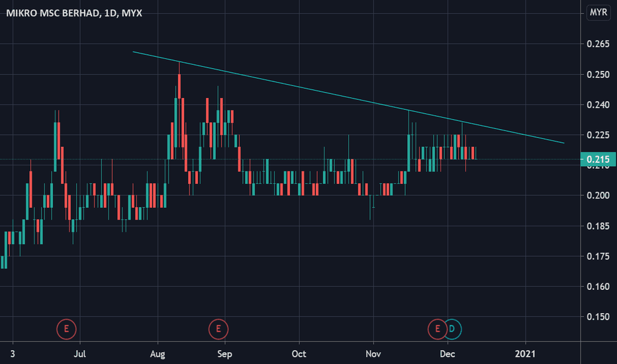Click the Sep date axis label
Screen dimensions: 617x364
pos(224,354)
